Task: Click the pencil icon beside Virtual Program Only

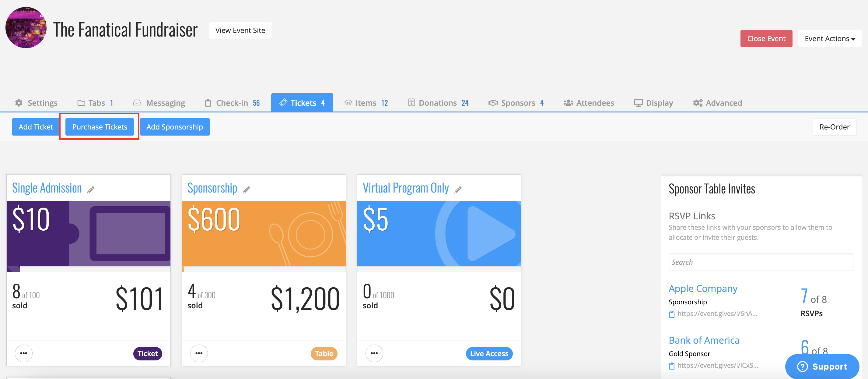Action: [x=458, y=190]
